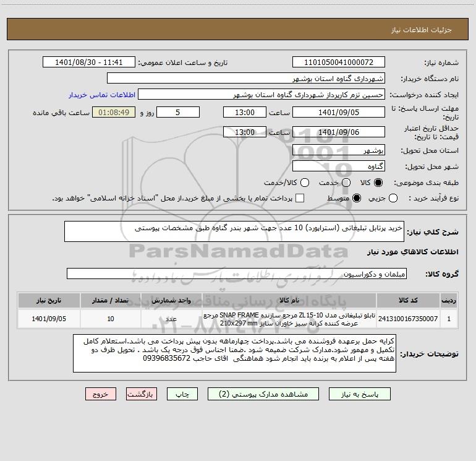Click the ردیف column header
The image size is (476, 461).
(449, 300)
